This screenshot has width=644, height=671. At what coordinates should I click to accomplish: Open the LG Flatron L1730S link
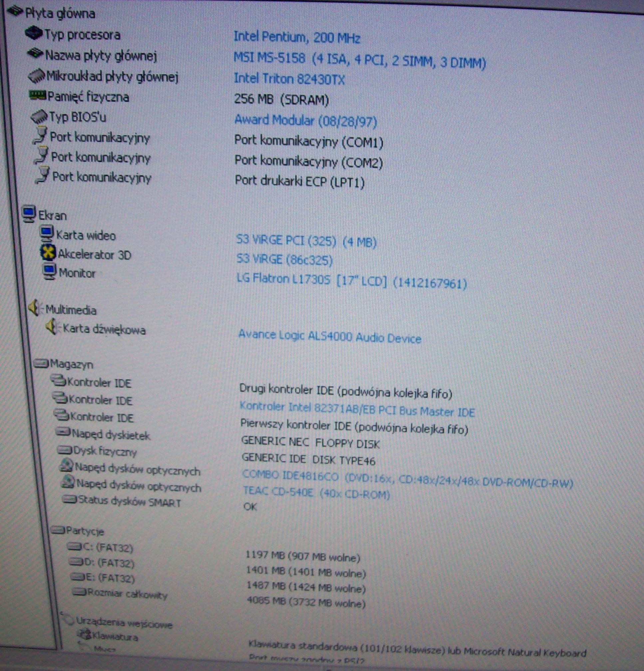tap(352, 282)
